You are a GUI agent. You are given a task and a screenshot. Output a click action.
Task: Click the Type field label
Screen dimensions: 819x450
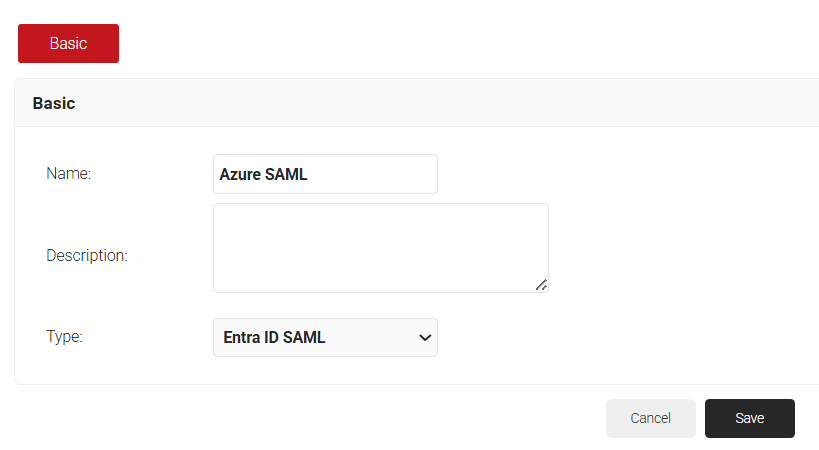[64, 337]
